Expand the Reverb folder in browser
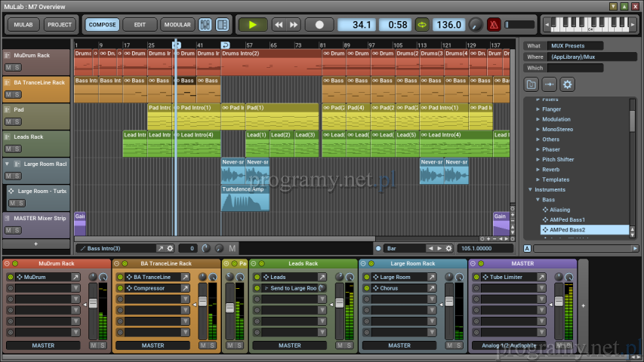This screenshot has height=362, width=644. (x=538, y=170)
